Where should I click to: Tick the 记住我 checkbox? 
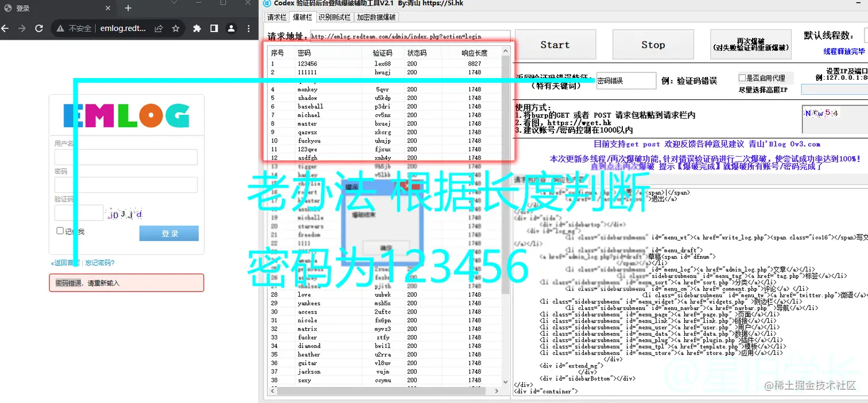click(60, 231)
